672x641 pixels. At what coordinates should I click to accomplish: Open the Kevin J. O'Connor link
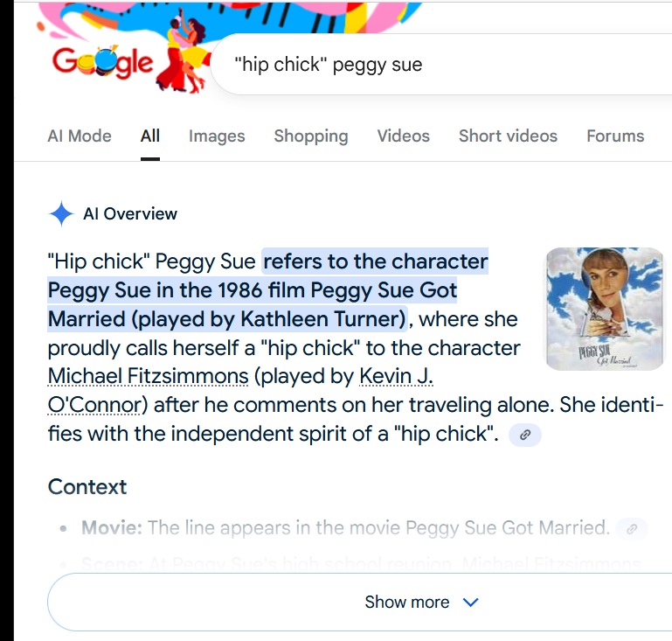(x=396, y=377)
